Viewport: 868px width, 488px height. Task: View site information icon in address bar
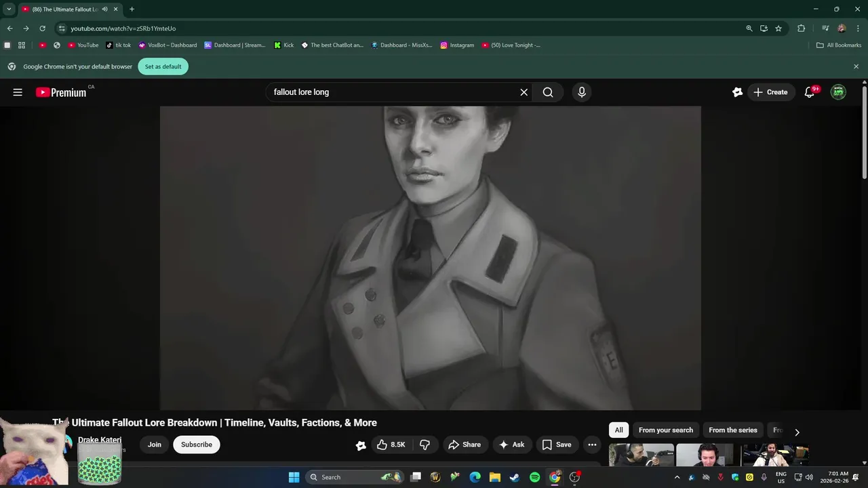click(62, 28)
